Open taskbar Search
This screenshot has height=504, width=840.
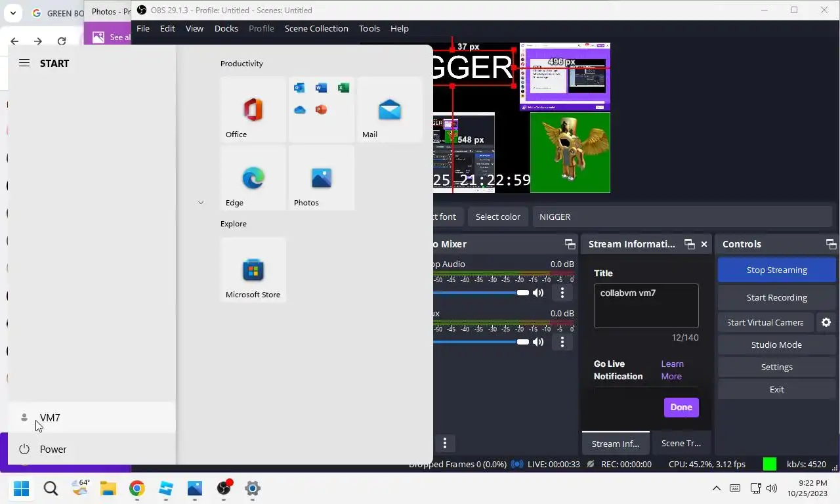tap(51, 488)
